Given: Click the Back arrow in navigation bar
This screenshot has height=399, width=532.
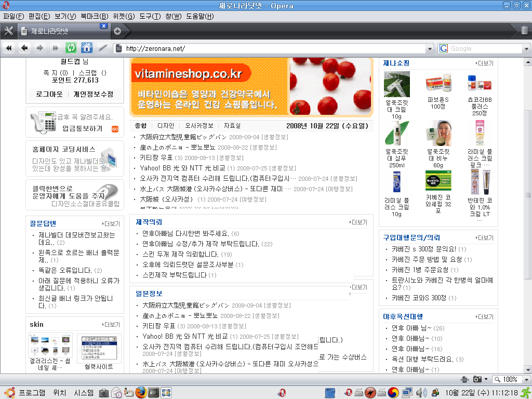Looking at the screenshot, I should [x=24, y=48].
